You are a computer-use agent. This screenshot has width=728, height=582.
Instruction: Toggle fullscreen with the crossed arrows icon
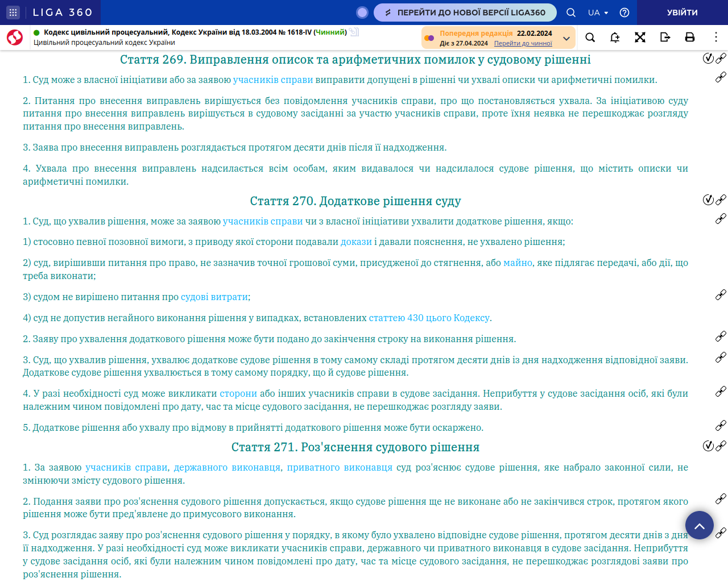click(x=640, y=38)
